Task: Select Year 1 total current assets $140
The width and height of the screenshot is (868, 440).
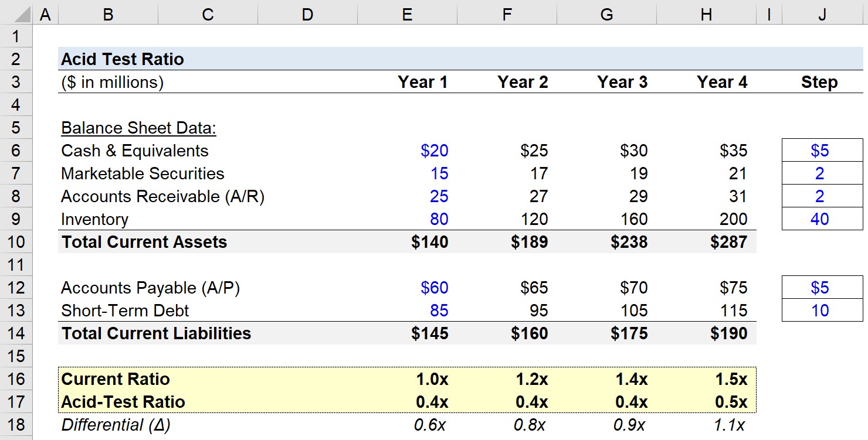Action: [430, 242]
